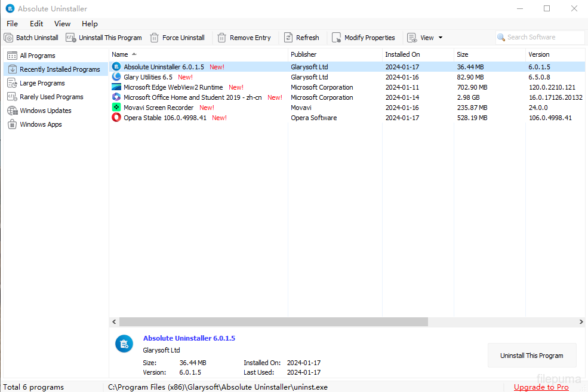Click the large Absolute Uninstaller details icon

[124, 344]
